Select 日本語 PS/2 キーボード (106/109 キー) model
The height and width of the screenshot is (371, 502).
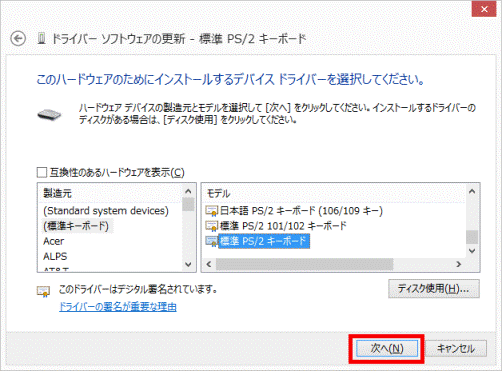pos(301,211)
